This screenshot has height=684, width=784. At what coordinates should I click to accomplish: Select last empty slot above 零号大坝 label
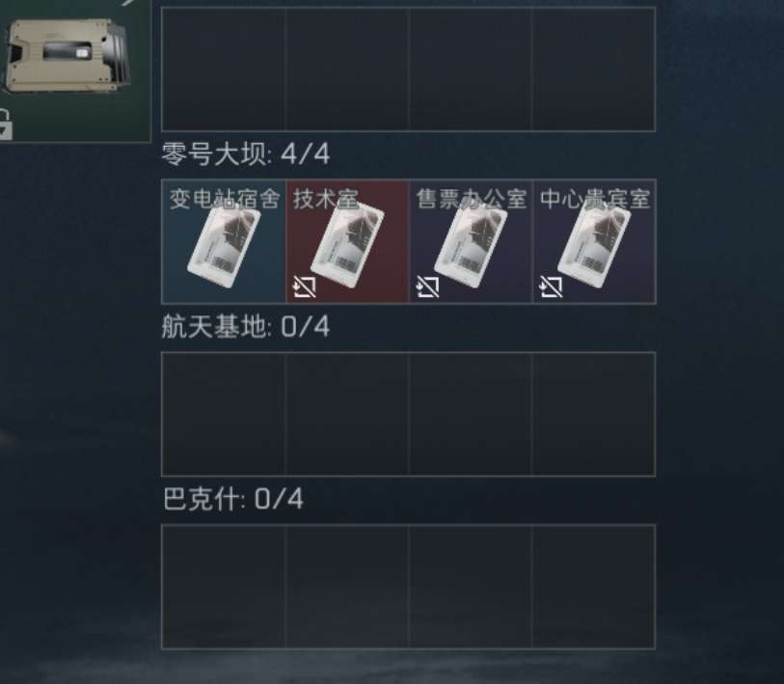pos(594,69)
